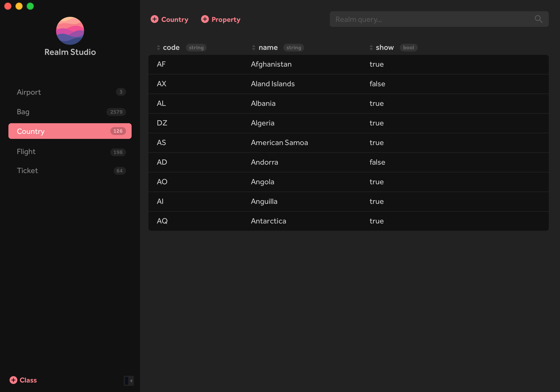This screenshot has width=560, height=392.
Task: Click the sort arrows beside code header
Action: click(158, 48)
